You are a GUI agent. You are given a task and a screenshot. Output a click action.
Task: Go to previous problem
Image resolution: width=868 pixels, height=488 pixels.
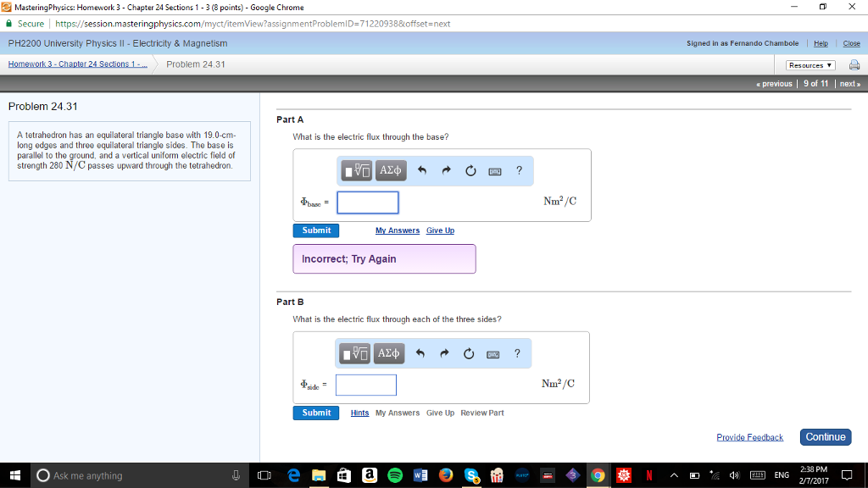click(x=774, y=84)
